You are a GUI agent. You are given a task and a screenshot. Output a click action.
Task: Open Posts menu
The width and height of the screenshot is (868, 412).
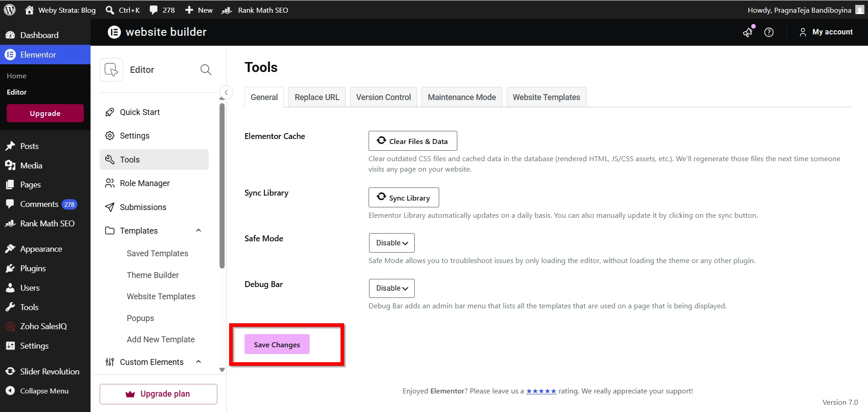point(45,146)
